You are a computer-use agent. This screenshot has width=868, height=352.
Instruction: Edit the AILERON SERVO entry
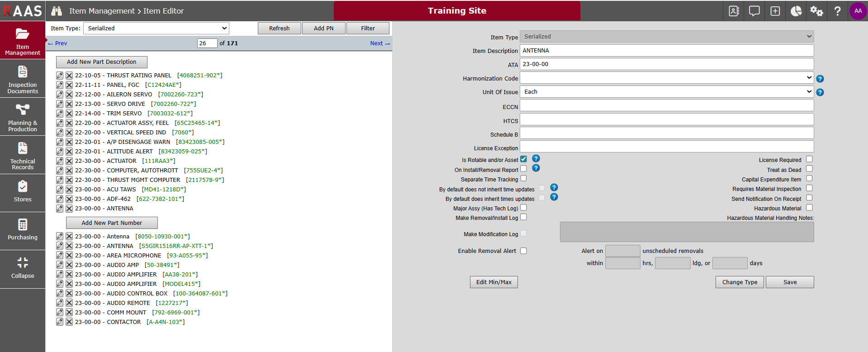pyautogui.click(x=60, y=95)
